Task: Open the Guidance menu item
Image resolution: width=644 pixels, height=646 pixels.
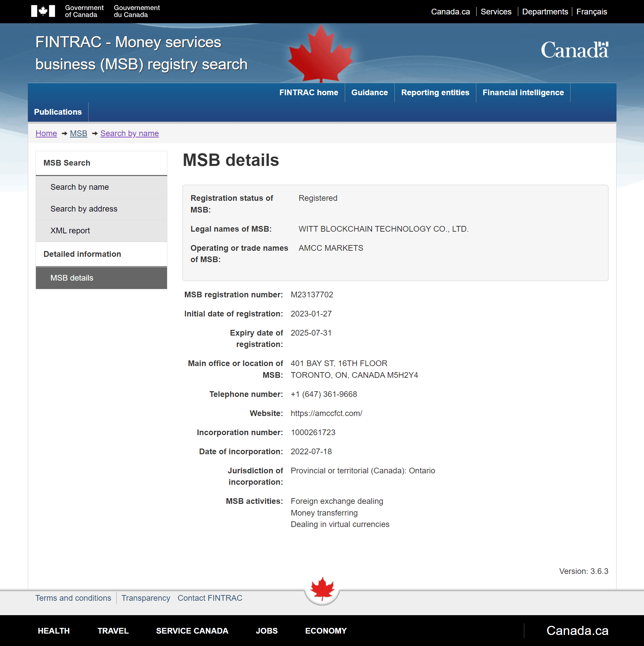Action: [370, 93]
